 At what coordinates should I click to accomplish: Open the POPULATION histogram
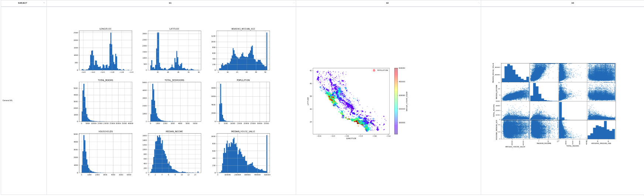click(x=243, y=102)
